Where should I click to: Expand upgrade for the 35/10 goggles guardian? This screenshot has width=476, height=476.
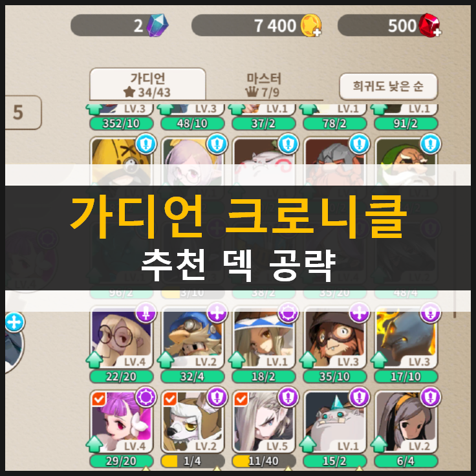(x=308, y=360)
